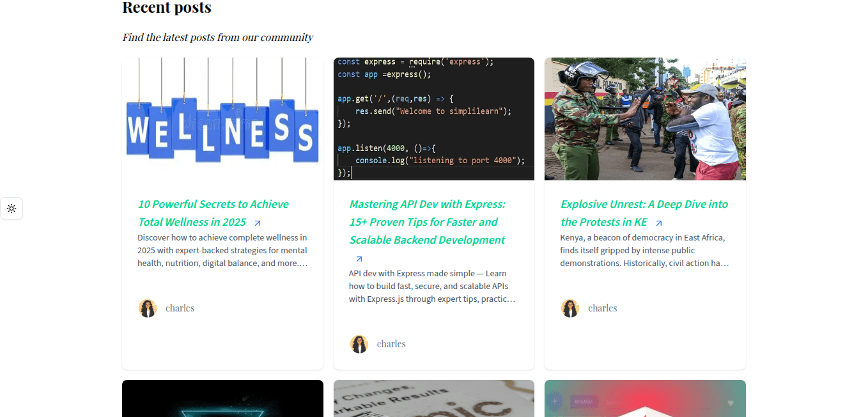The width and height of the screenshot is (868, 417).
Task: Click the wellness post description text
Action: tap(222, 251)
